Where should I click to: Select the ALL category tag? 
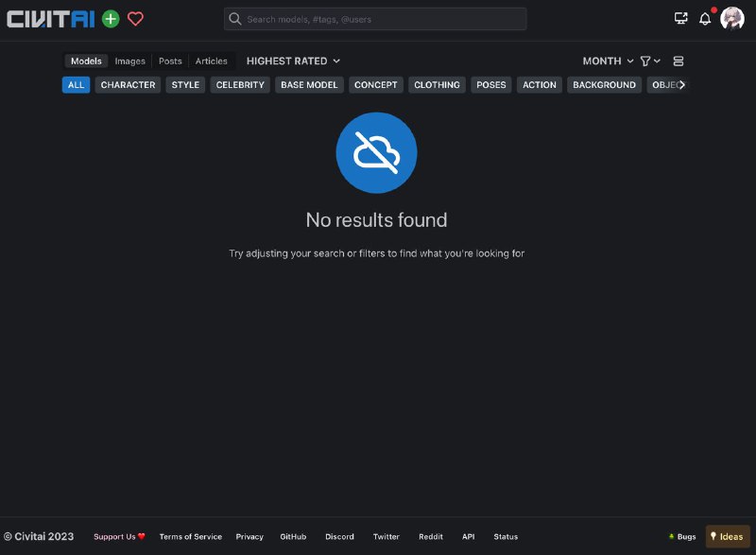tap(77, 85)
